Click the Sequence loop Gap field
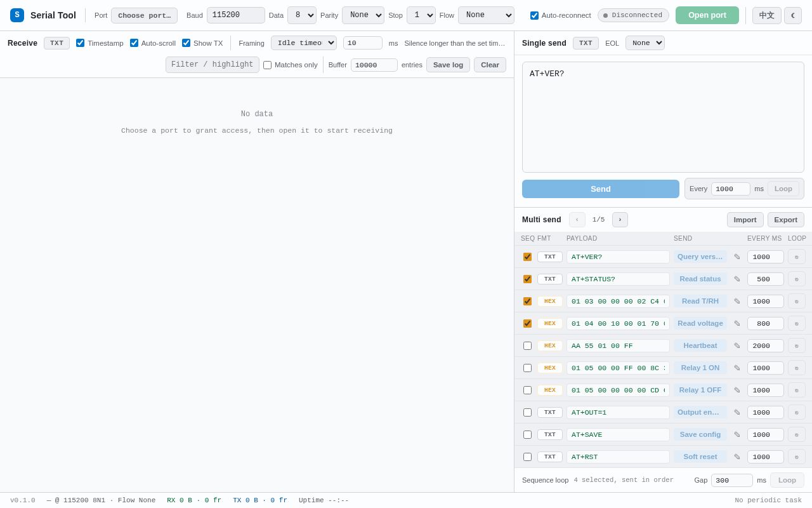 coord(732,480)
